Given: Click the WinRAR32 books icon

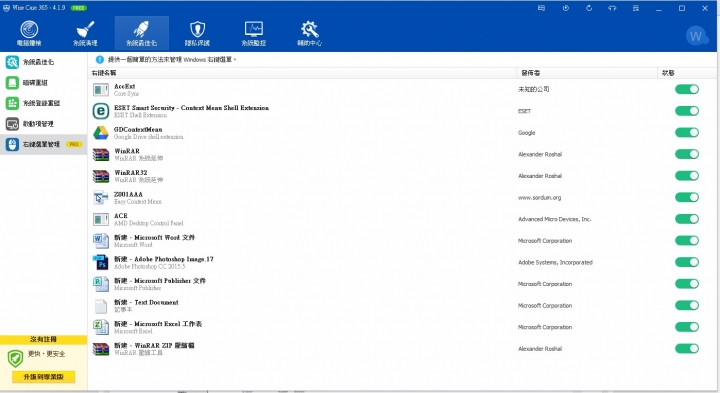Looking at the screenshot, I should (x=101, y=176).
